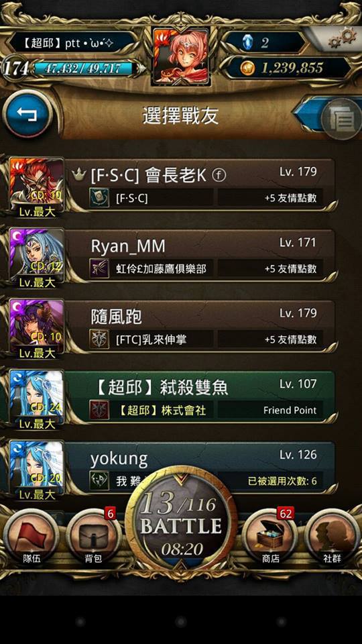The image size is (362, 644).
Task: Tap the gold coin icon
Action: tap(247, 68)
